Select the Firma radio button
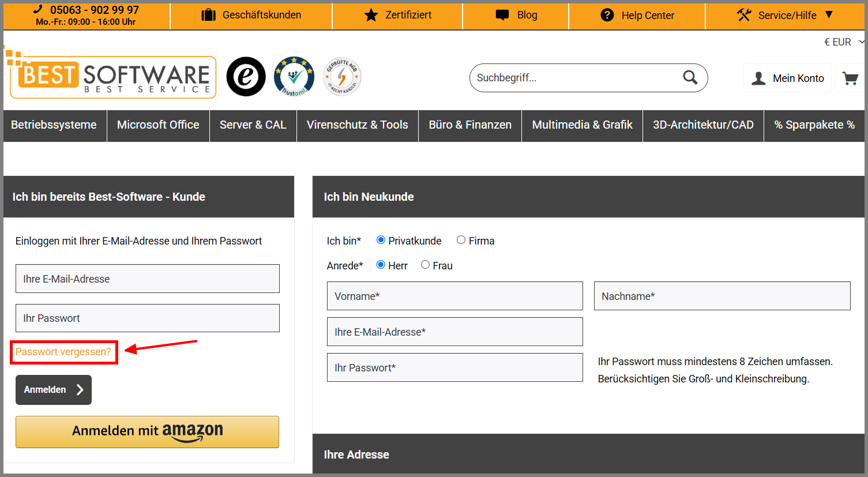The height and width of the screenshot is (477, 868). (461, 240)
